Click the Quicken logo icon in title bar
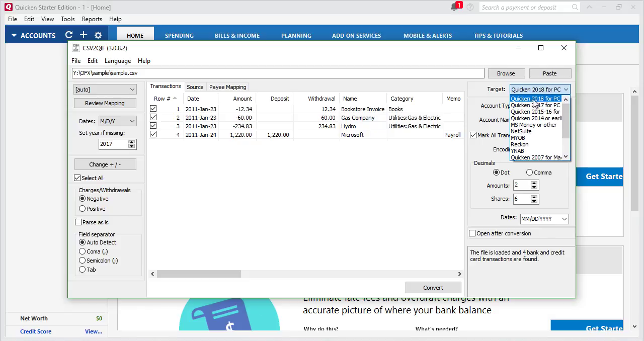644x341 pixels. point(8,7)
